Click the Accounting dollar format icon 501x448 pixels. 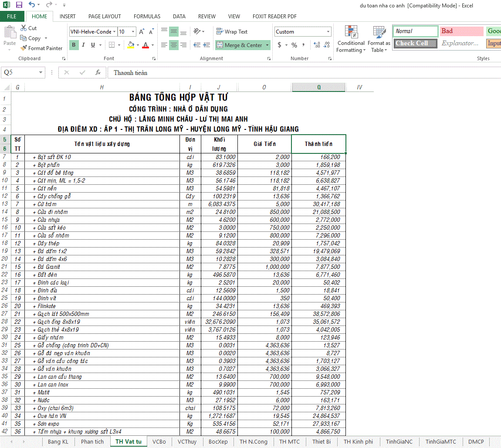click(280, 45)
